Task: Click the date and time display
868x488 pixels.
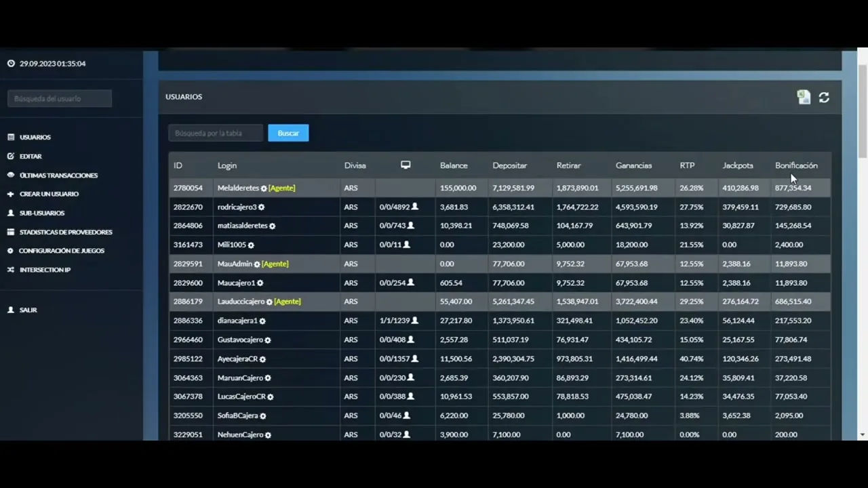Action: click(52, 64)
